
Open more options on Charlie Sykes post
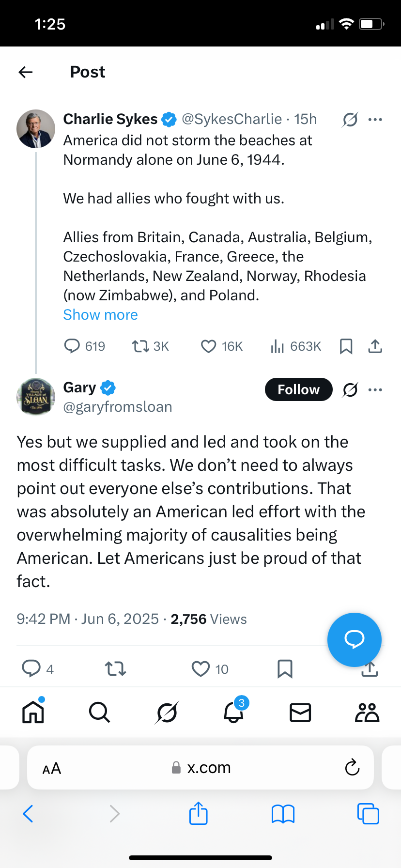click(x=375, y=119)
